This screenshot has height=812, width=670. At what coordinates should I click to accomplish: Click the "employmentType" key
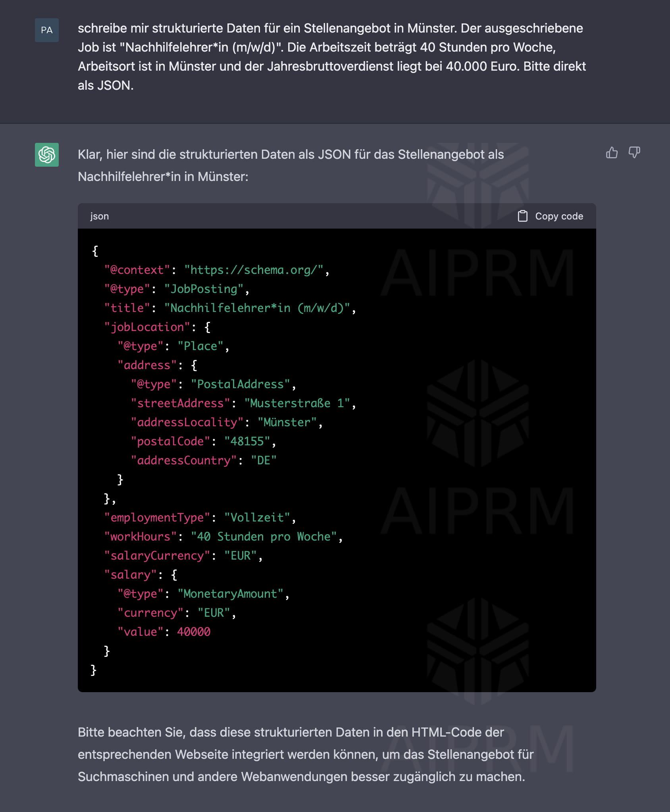(157, 518)
